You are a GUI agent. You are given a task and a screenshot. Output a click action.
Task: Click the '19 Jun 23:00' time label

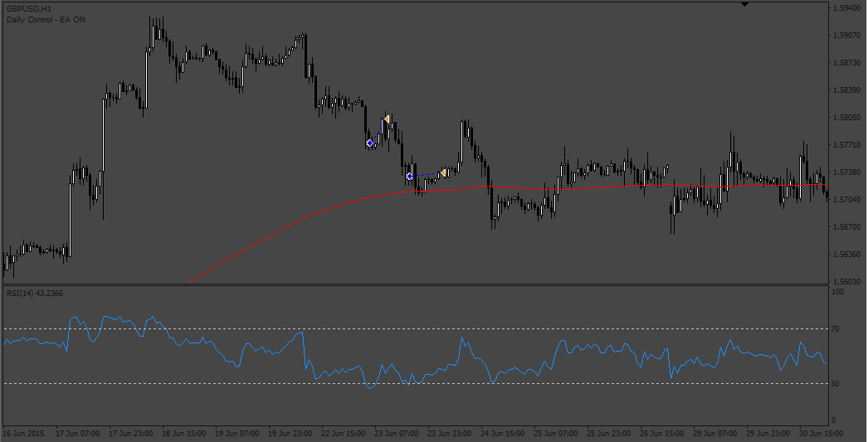tap(290, 434)
